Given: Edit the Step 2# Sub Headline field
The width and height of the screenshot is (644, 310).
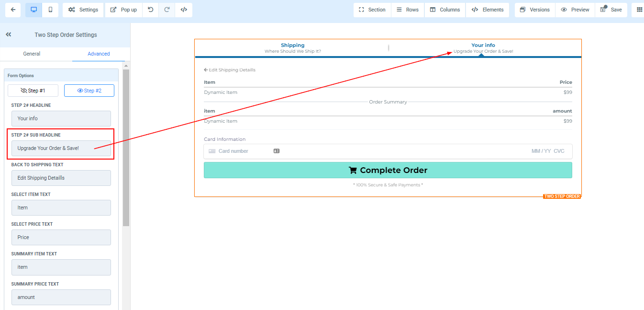Looking at the screenshot, I should [61, 148].
